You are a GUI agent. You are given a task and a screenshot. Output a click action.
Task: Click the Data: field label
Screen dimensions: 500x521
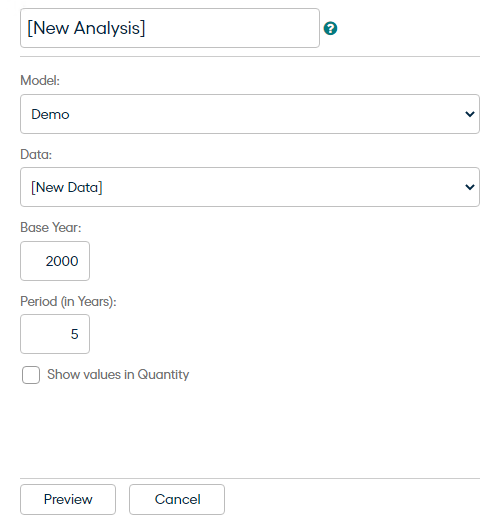36,154
